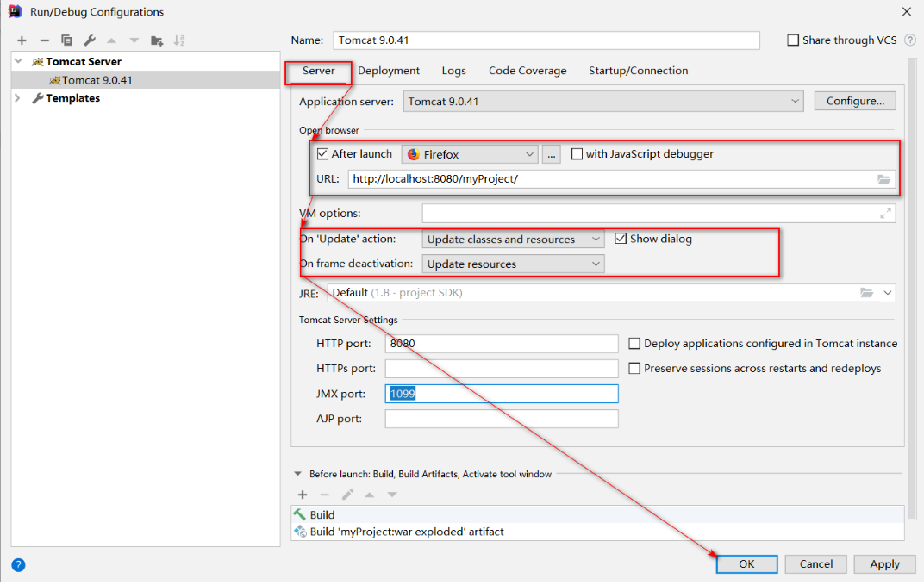The width and height of the screenshot is (924, 585).
Task: Open dialog help button at bottom left
Action: (18, 565)
